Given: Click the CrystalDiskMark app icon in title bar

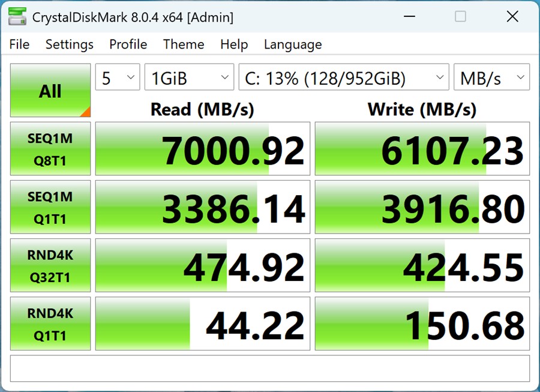Looking at the screenshot, I should pyautogui.click(x=17, y=17).
